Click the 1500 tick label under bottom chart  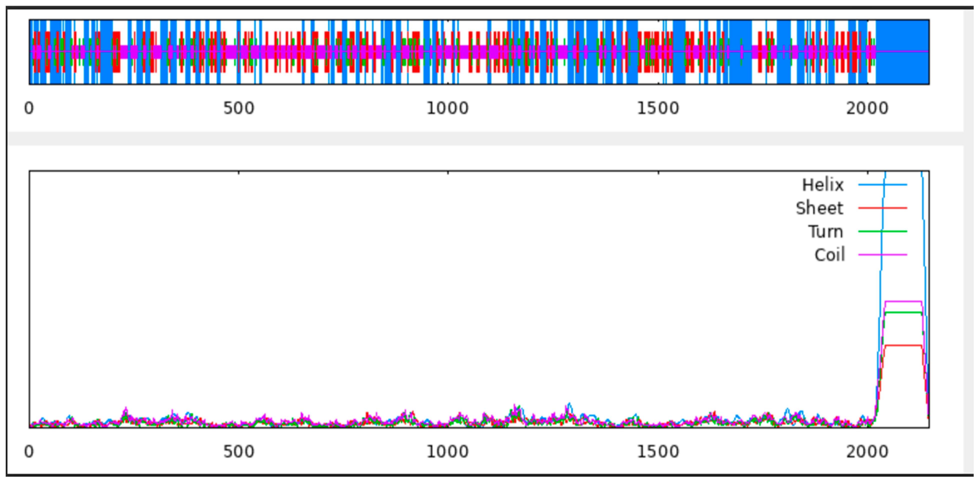658,452
